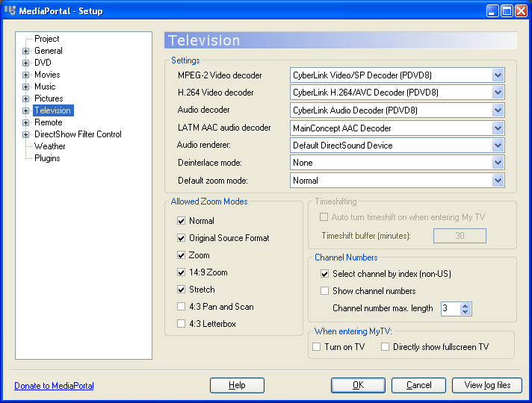The height and width of the screenshot is (403, 532).
Task: Expand the Music tree node
Action: point(26,87)
